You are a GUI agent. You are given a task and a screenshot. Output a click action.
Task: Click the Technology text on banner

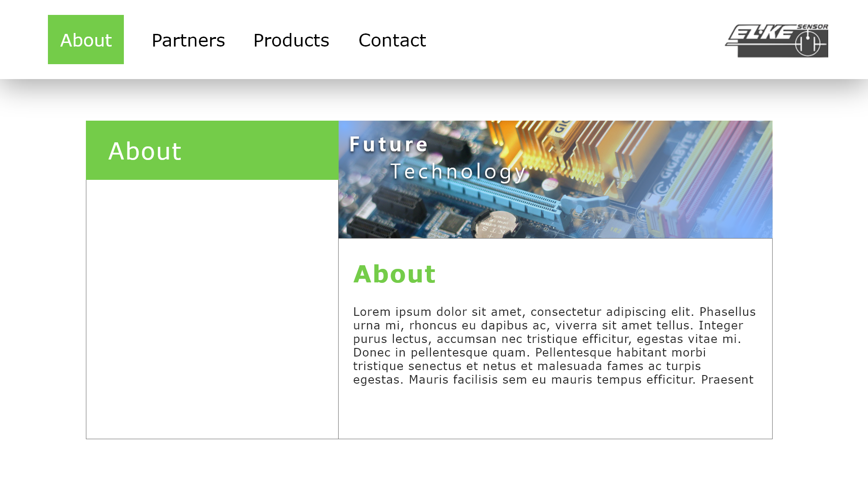click(458, 172)
